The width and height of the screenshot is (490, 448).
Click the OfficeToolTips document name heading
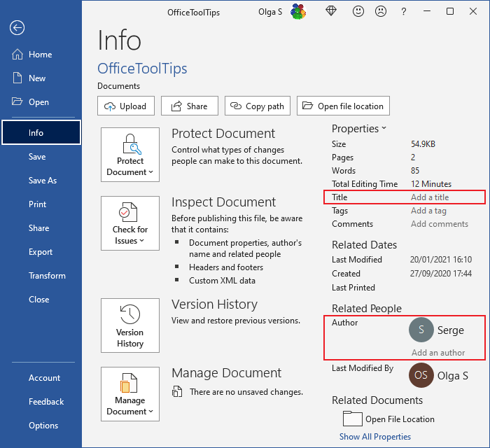[x=142, y=69]
